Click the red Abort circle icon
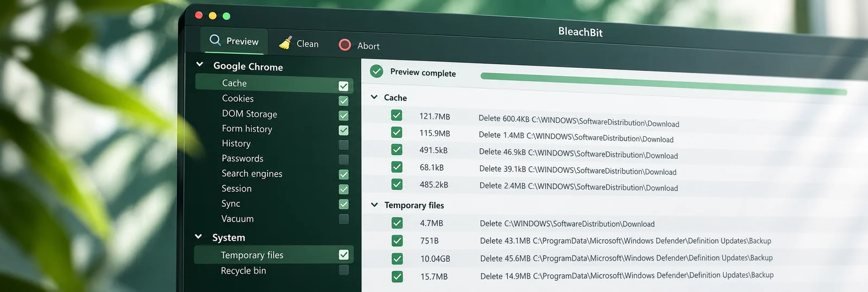The width and height of the screenshot is (868, 292). (x=344, y=45)
